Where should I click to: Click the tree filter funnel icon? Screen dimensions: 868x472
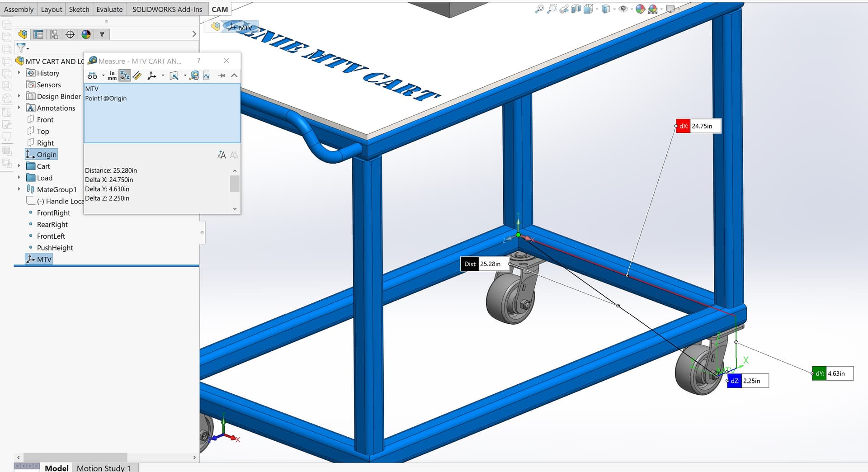pyautogui.click(x=21, y=47)
